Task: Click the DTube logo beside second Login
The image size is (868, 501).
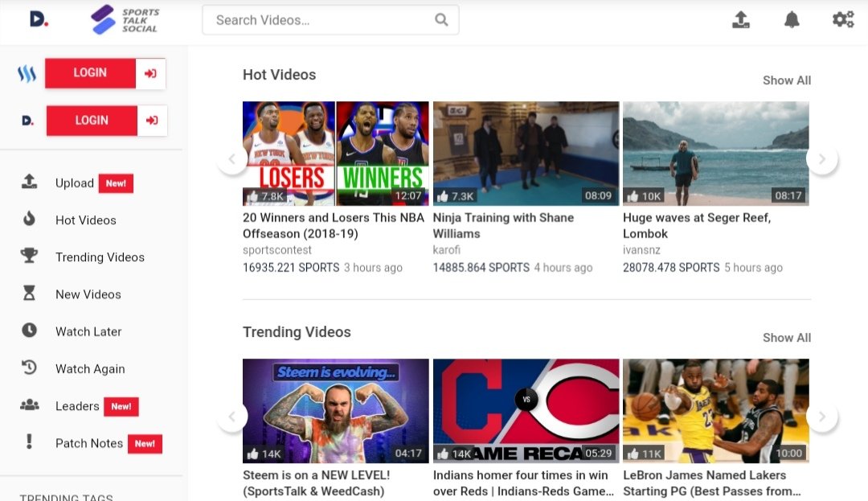Action: (27, 121)
